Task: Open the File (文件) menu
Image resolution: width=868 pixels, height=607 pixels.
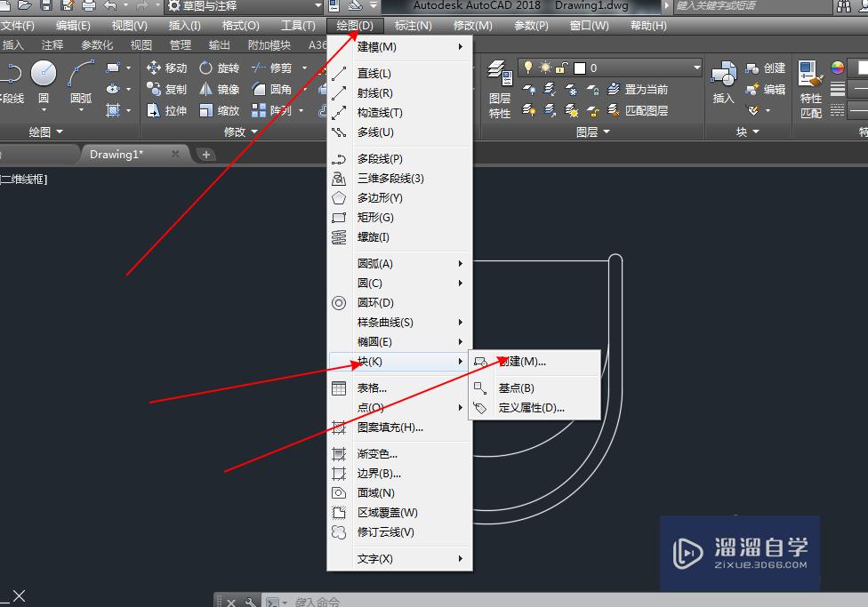Action: pyautogui.click(x=18, y=26)
